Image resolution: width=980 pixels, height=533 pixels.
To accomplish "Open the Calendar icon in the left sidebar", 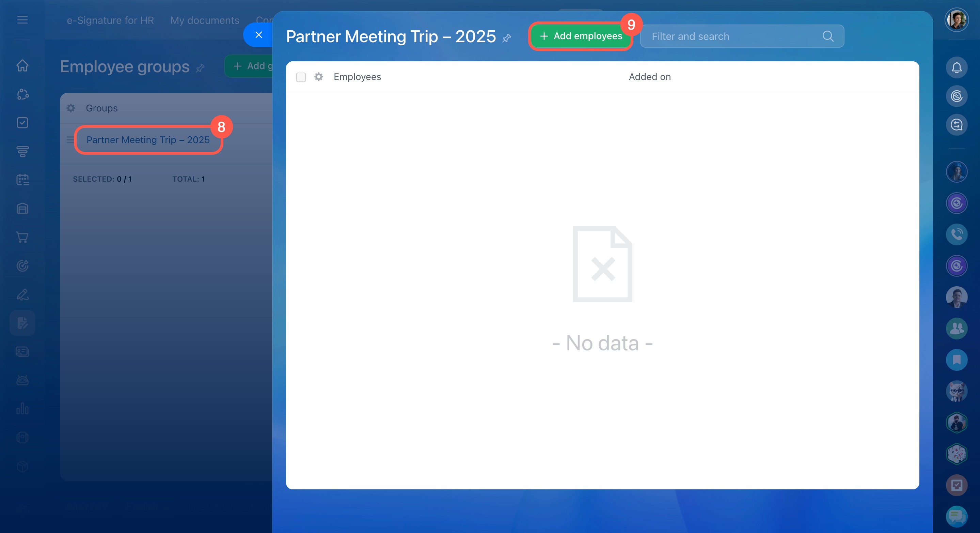I will (22, 180).
